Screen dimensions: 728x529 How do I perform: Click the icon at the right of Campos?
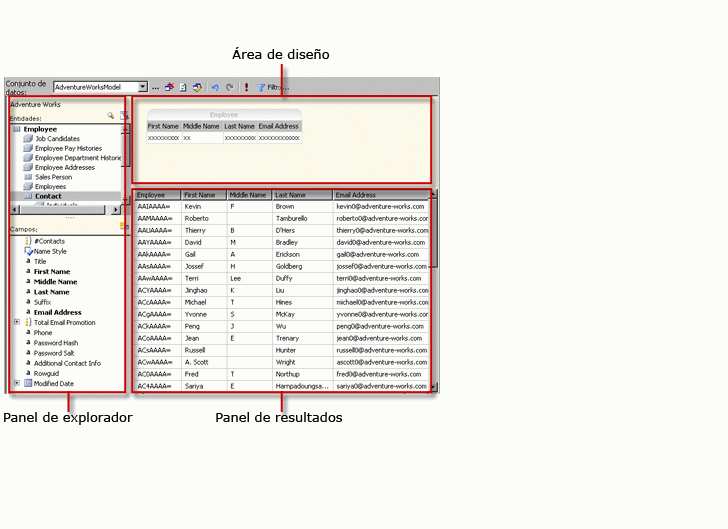(123, 226)
